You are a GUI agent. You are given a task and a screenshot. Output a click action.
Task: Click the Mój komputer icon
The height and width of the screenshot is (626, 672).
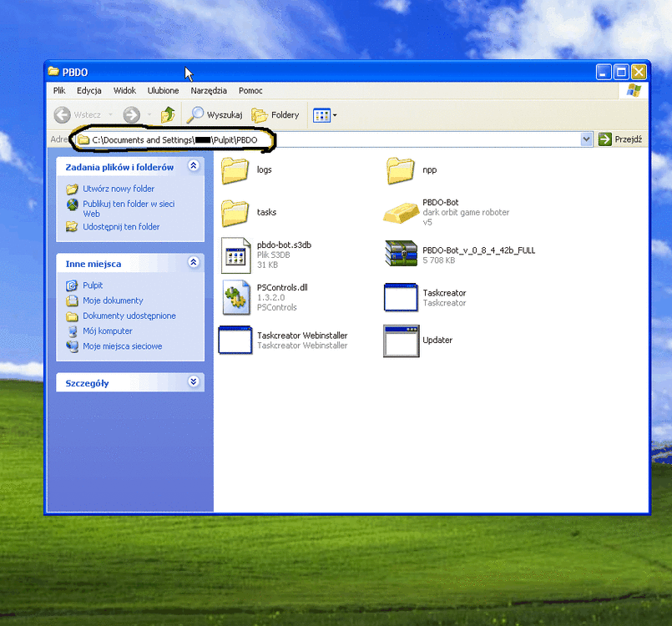coord(73,331)
